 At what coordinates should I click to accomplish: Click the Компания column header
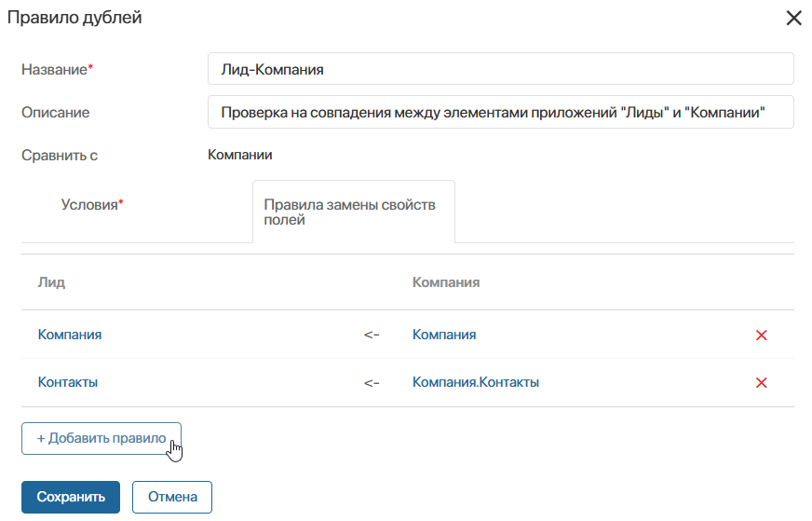point(446,282)
